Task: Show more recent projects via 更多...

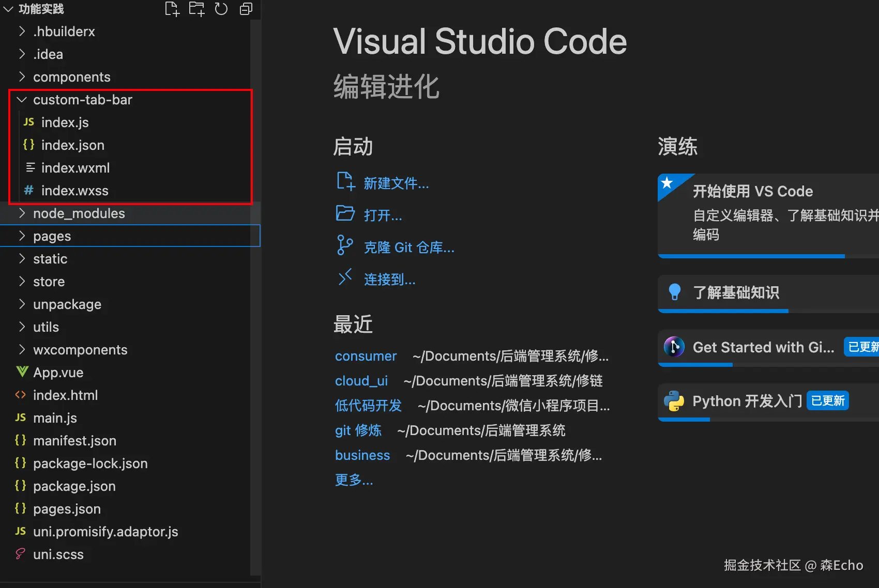Action: (354, 480)
